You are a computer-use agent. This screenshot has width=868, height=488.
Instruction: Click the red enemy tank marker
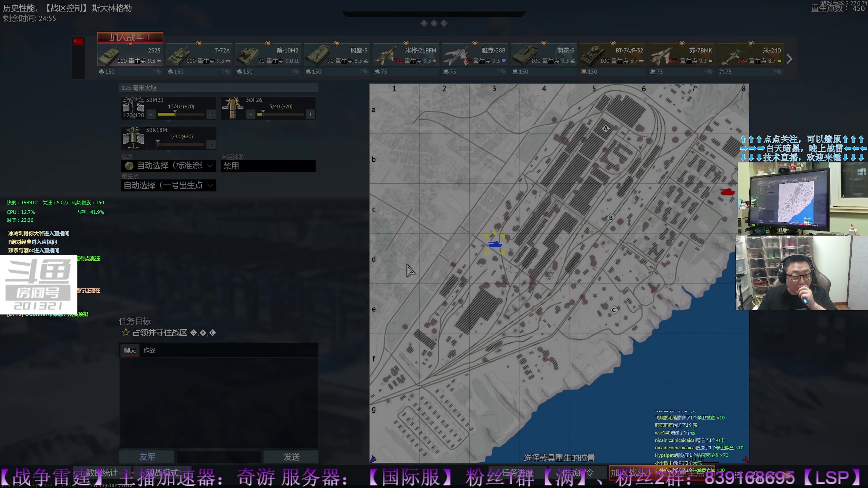click(x=727, y=192)
